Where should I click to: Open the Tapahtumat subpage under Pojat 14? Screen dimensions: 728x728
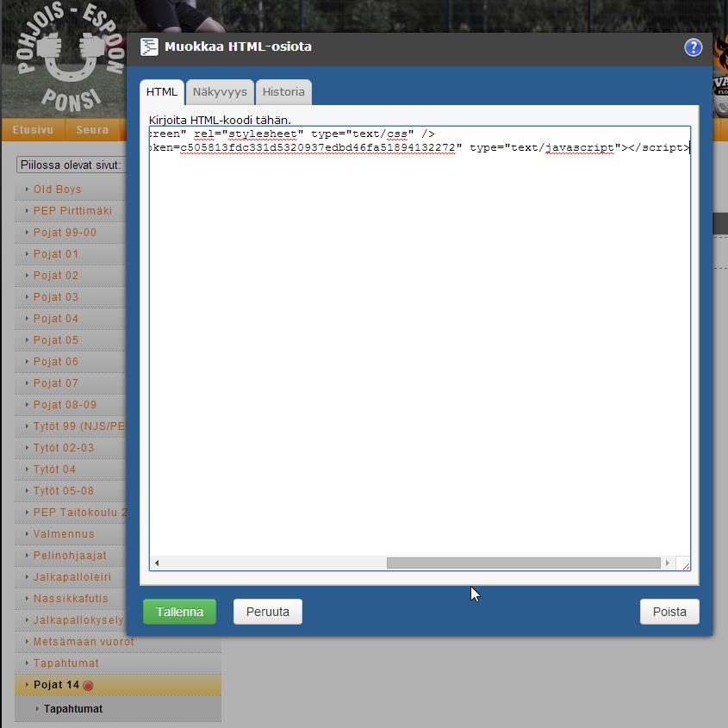(73, 709)
